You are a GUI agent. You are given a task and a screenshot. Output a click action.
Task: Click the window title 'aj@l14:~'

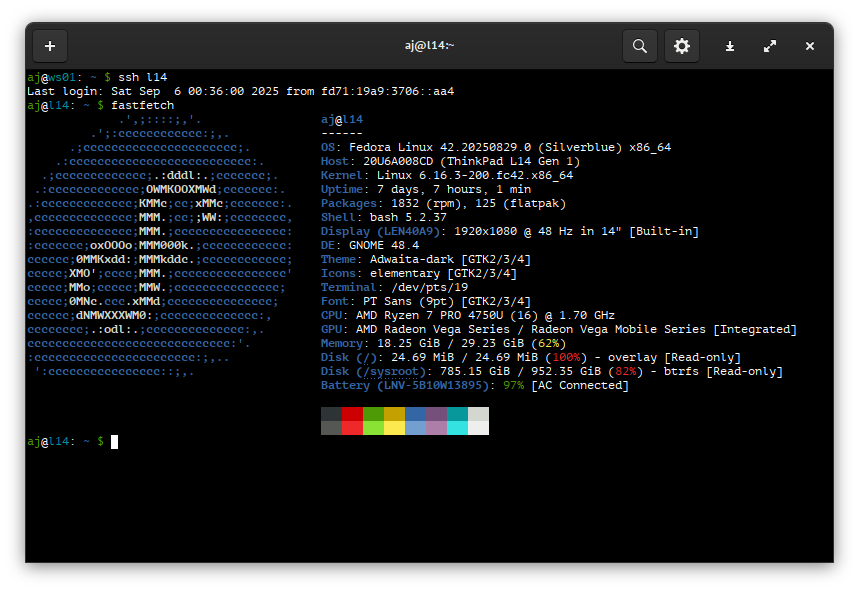pyautogui.click(x=430, y=45)
